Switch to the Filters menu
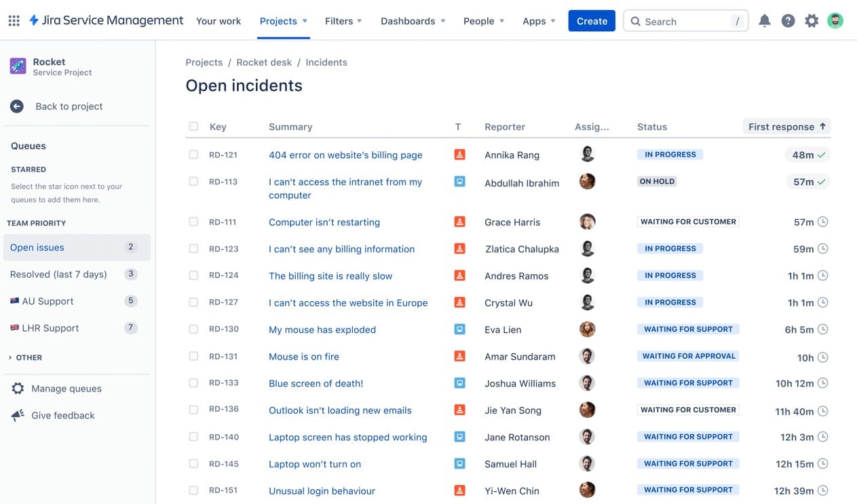 pyautogui.click(x=343, y=21)
